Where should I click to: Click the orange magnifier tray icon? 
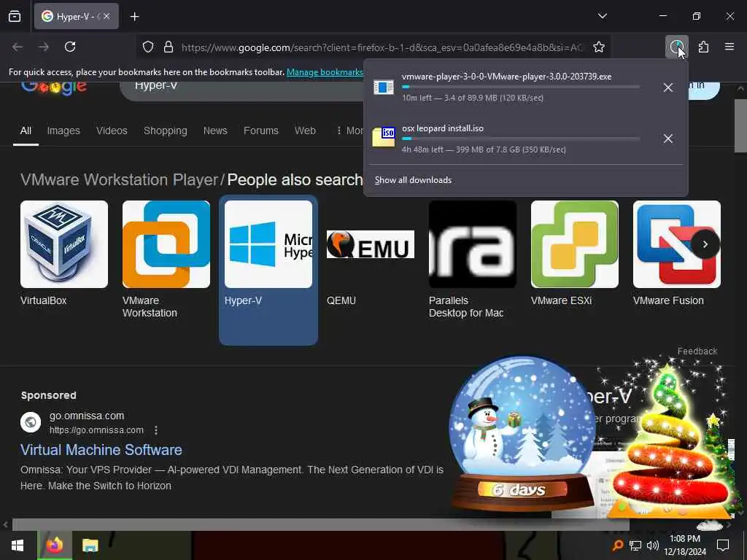click(x=617, y=545)
